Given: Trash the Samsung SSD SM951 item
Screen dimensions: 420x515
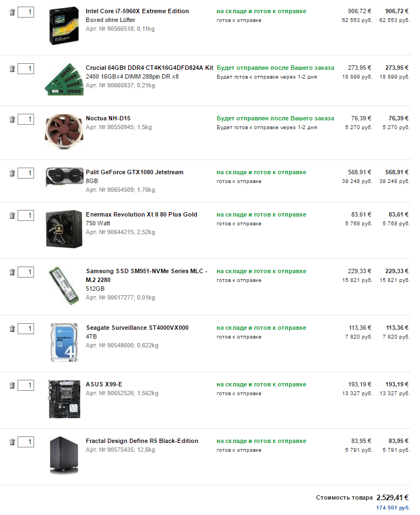Looking at the screenshot, I should (x=12, y=272).
